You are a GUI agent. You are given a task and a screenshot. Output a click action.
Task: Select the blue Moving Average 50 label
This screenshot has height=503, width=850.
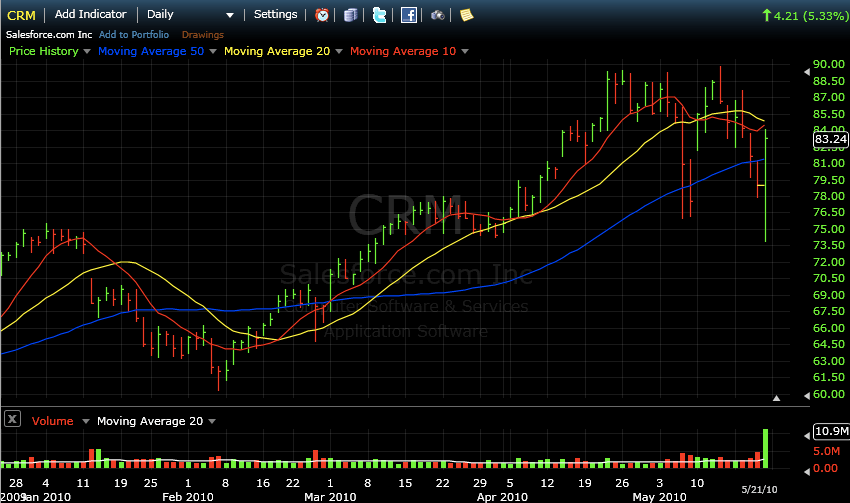pos(151,51)
